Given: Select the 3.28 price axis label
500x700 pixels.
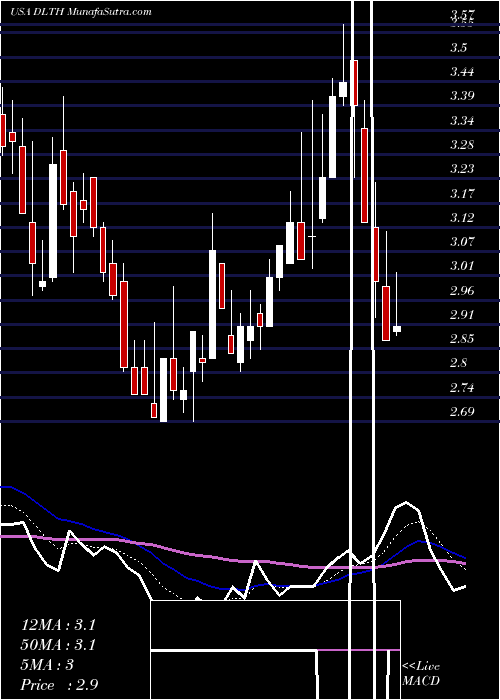Looking at the screenshot, I should pyautogui.click(x=462, y=145).
